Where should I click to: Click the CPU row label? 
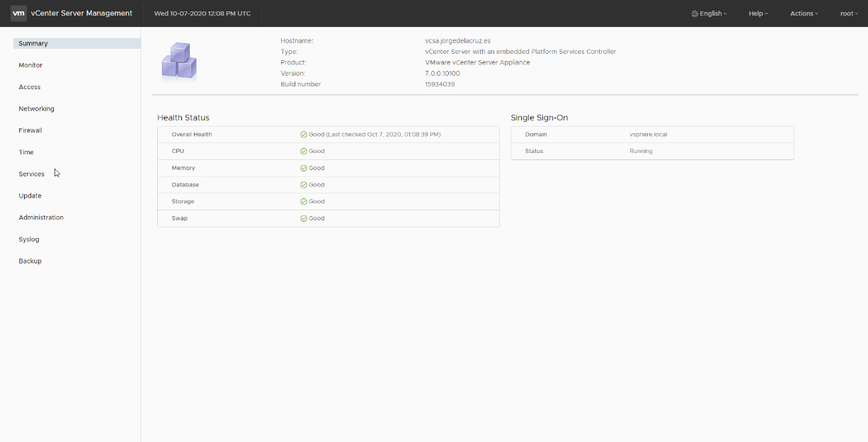click(x=178, y=151)
